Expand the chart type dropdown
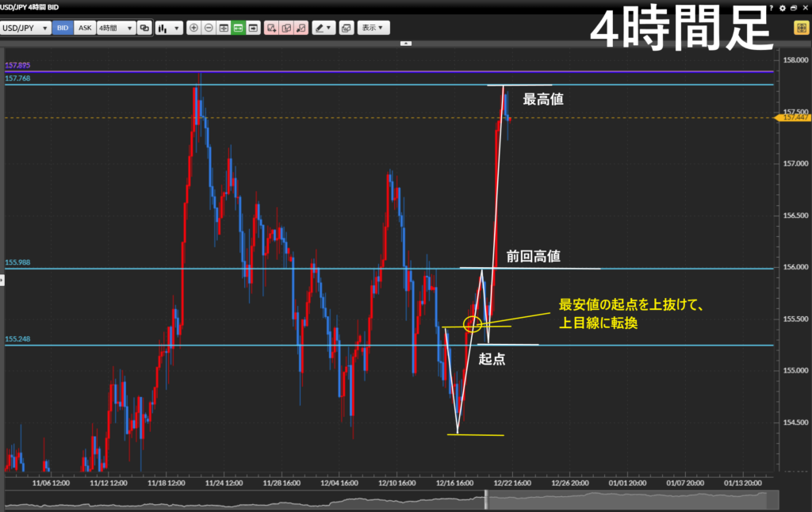The width and height of the screenshot is (812, 512). click(167, 28)
